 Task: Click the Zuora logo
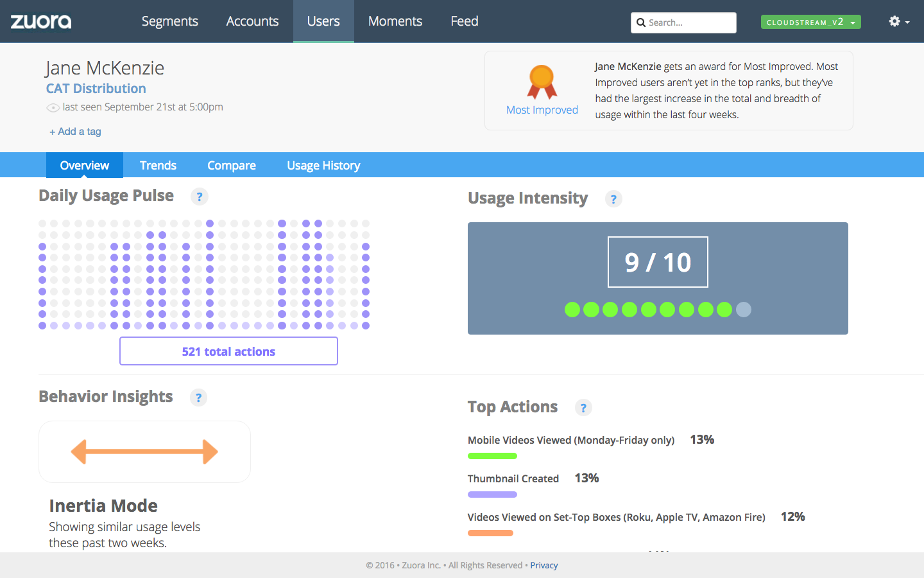coord(41,21)
